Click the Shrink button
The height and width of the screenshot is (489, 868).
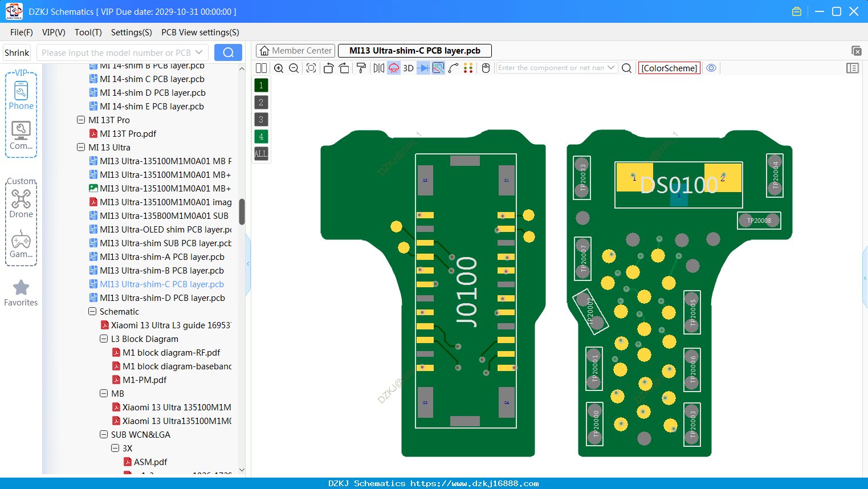(x=17, y=53)
